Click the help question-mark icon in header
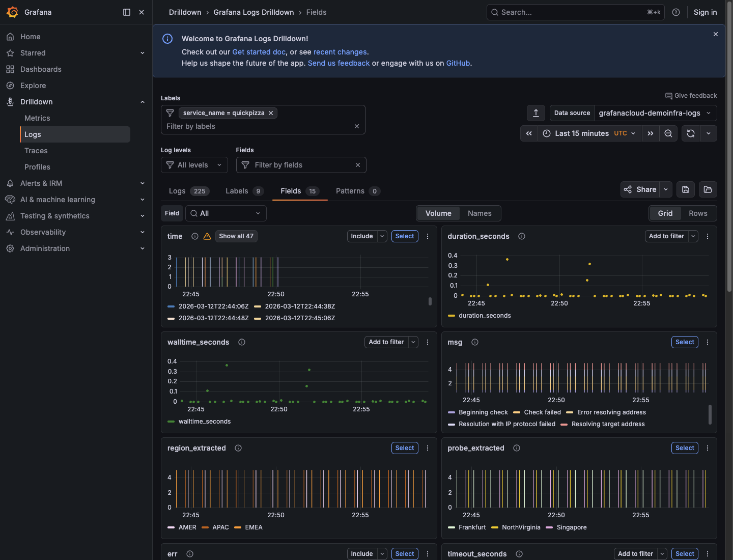Image resolution: width=733 pixels, height=560 pixels. (676, 12)
